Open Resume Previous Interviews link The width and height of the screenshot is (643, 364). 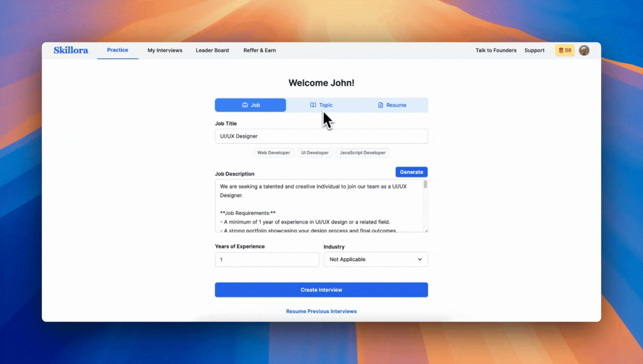pyautogui.click(x=321, y=311)
